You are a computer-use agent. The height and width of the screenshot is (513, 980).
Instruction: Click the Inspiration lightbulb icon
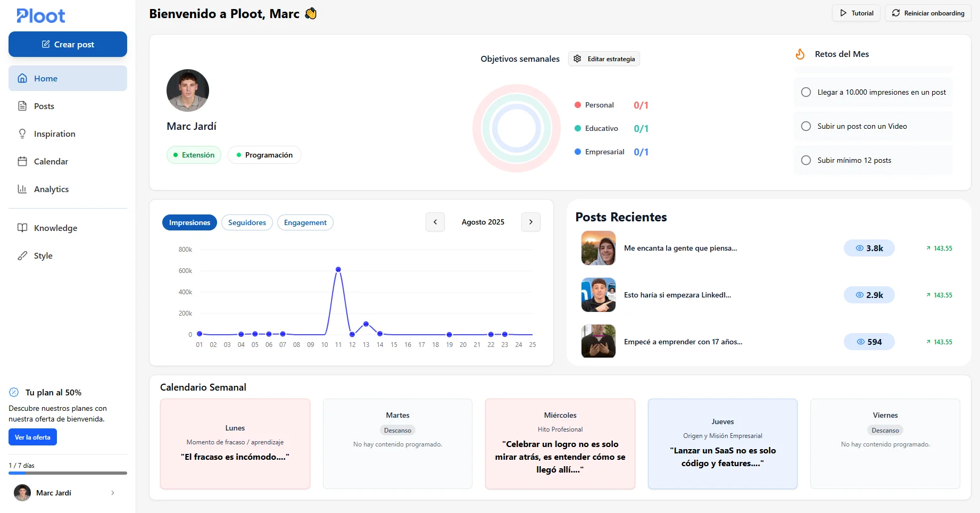(x=22, y=134)
